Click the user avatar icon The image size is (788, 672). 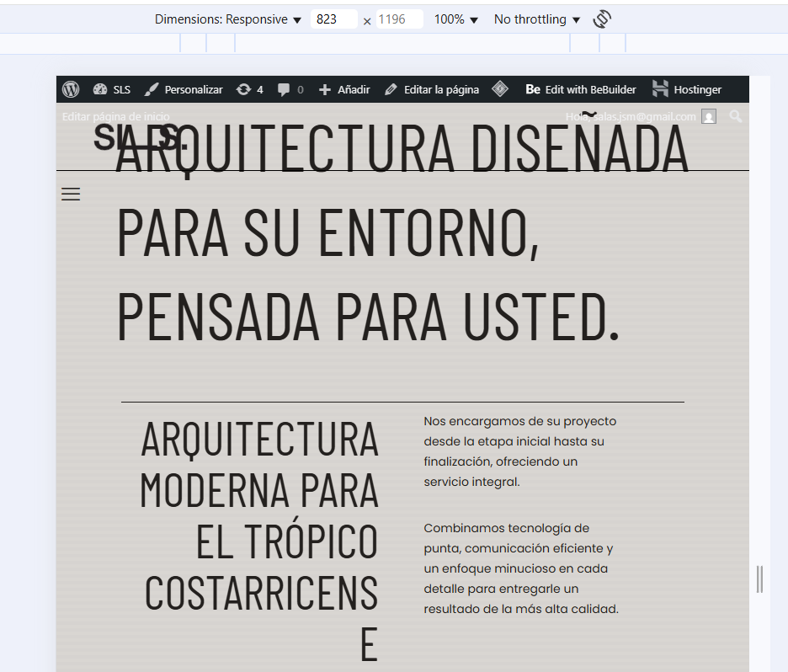click(709, 117)
